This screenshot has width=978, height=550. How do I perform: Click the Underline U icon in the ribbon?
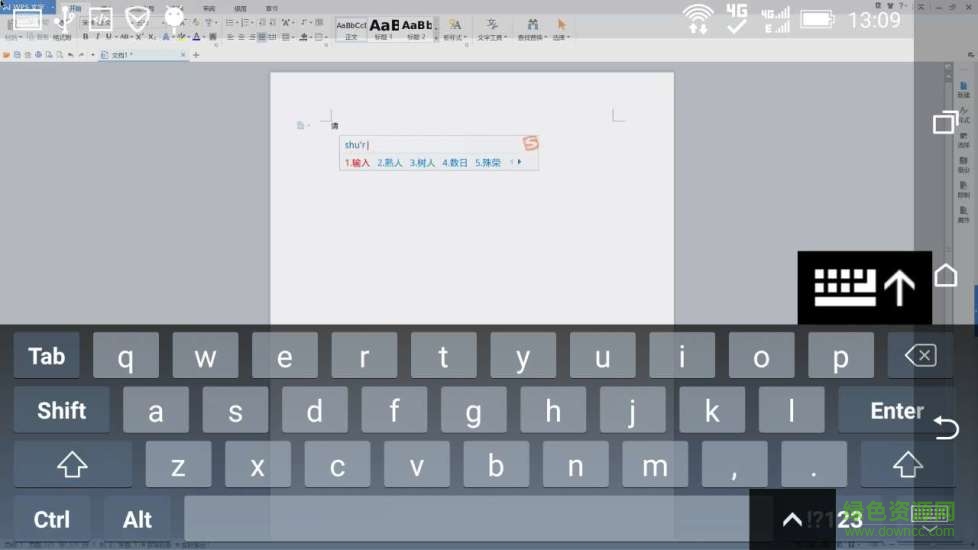click(x=109, y=37)
